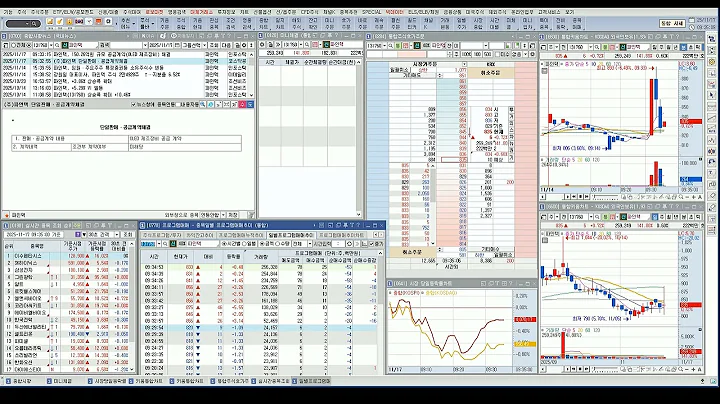
Task: Click the arrow cursor tool in the right sidebar
Action: click(712, 95)
